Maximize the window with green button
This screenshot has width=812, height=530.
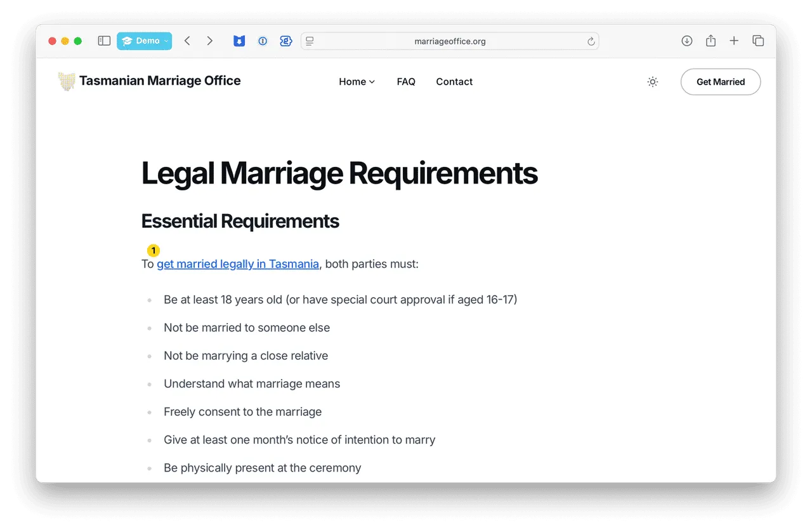tap(78, 41)
